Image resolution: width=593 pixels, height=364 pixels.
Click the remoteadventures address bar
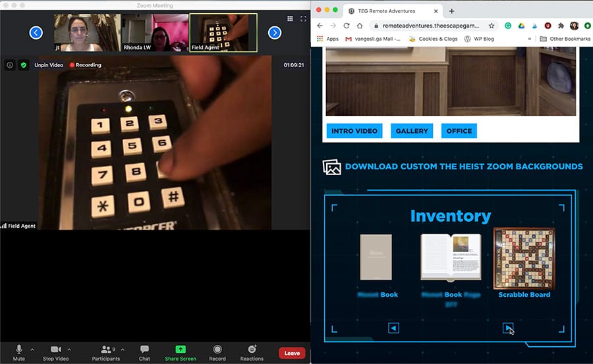click(430, 26)
